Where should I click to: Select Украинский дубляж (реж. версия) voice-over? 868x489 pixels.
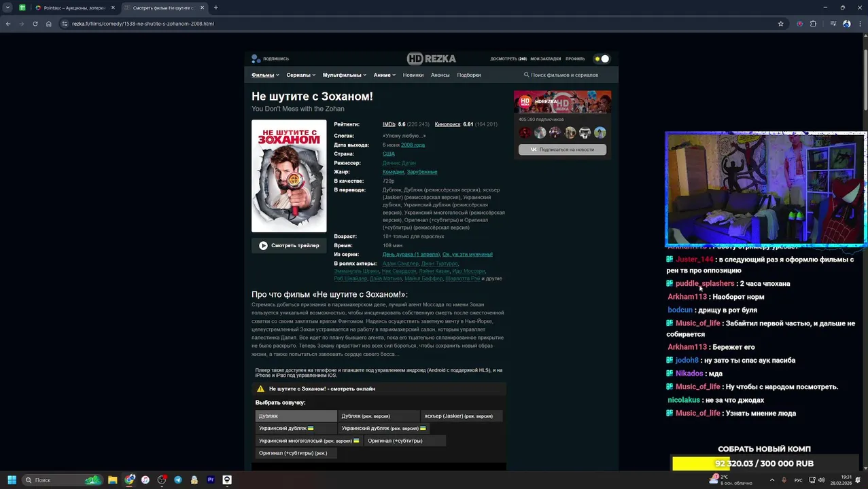384,429
